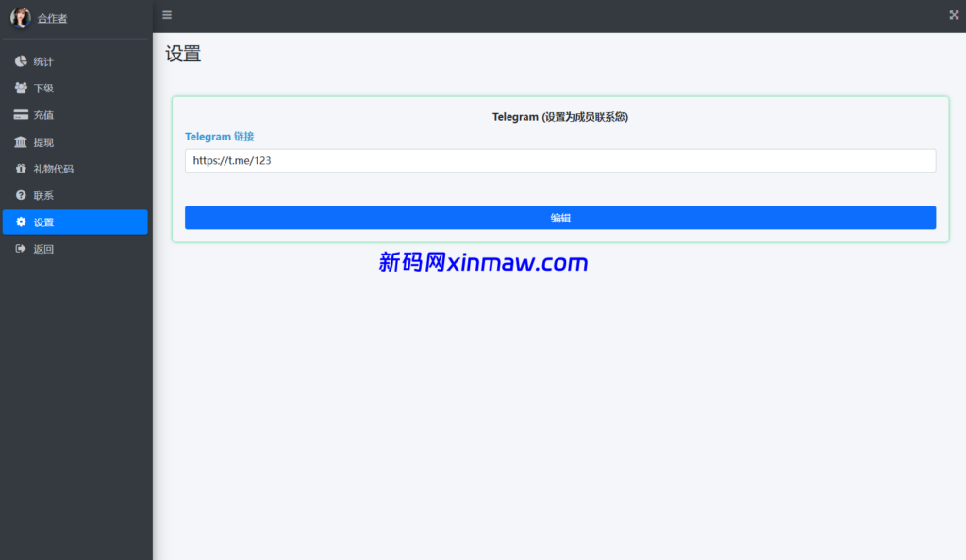This screenshot has height=560, width=966.
Task: Click the users group icon beside 下级
Action: click(x=21, y=88)
